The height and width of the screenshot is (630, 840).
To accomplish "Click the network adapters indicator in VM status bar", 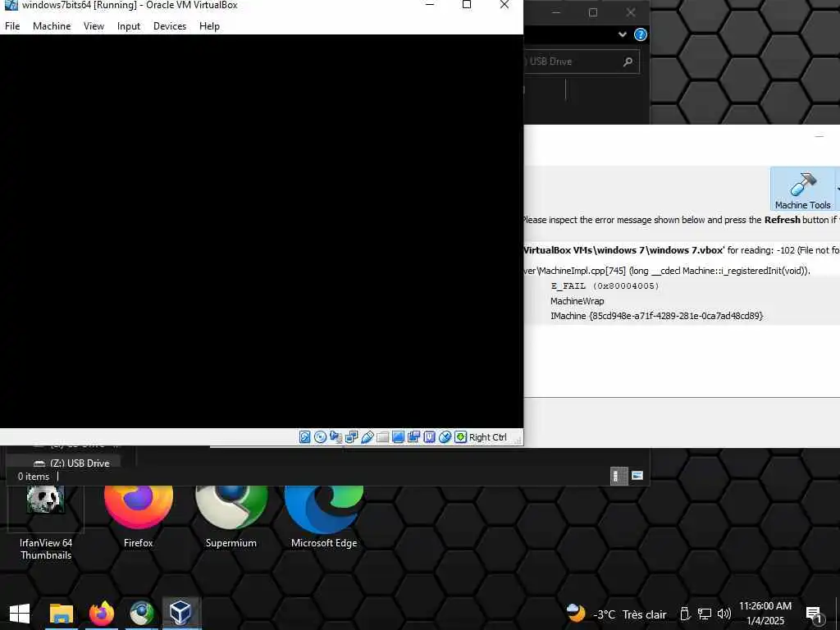I will click(x=351, y=437).
